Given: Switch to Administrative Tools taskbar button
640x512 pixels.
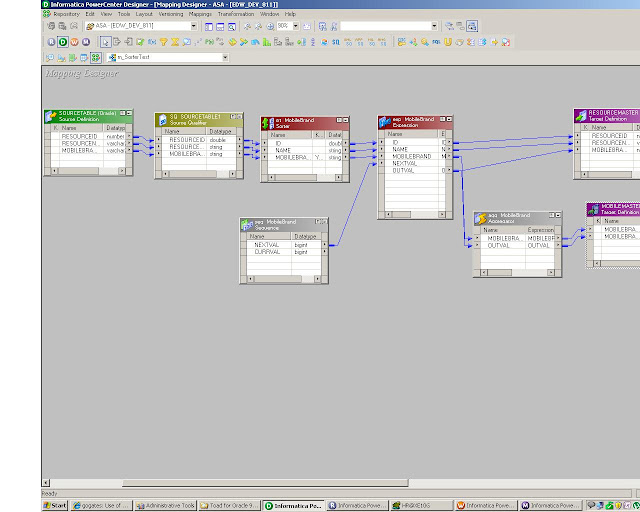Looking at the screenshot, I should click(x=165, y=505).
